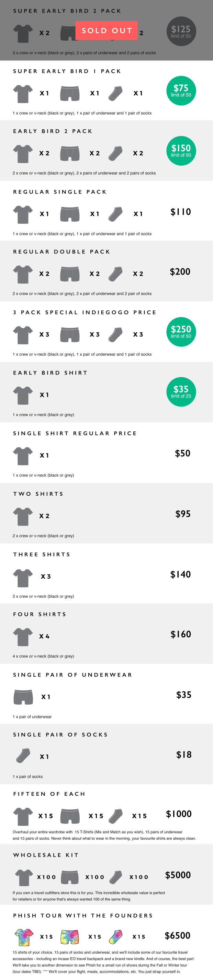Click the tie-dye sock icon
This screenshot has width=213, height=980.
tap(115, 937)
